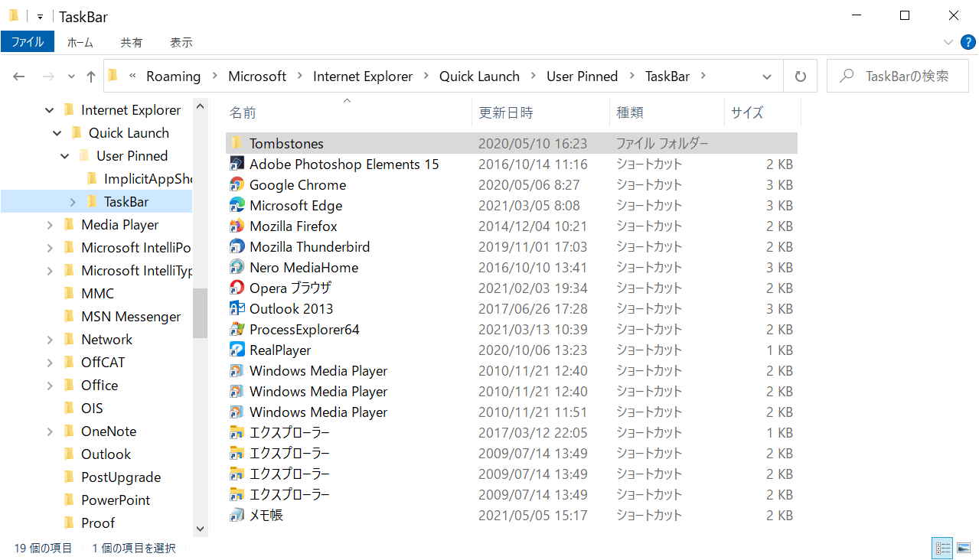979x560 pixels.
Task: Click the Tombstones folder icon
Action: [x=237, y=143]
